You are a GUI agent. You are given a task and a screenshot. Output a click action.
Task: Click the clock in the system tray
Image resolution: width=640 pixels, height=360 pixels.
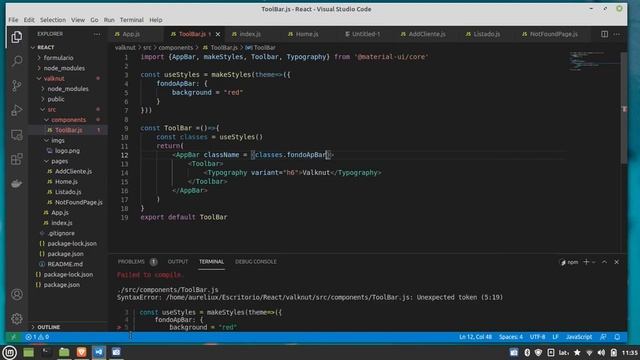click(631, 353)
